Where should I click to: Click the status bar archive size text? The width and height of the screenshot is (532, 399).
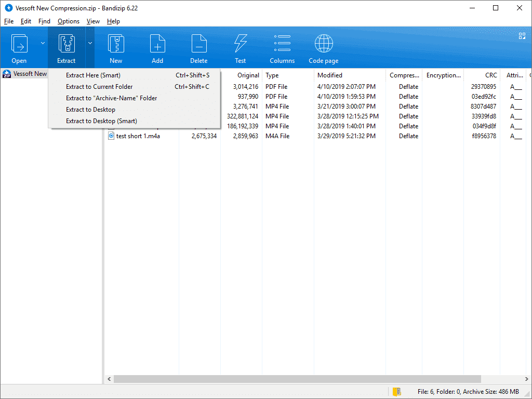click(x=468, y=392)
